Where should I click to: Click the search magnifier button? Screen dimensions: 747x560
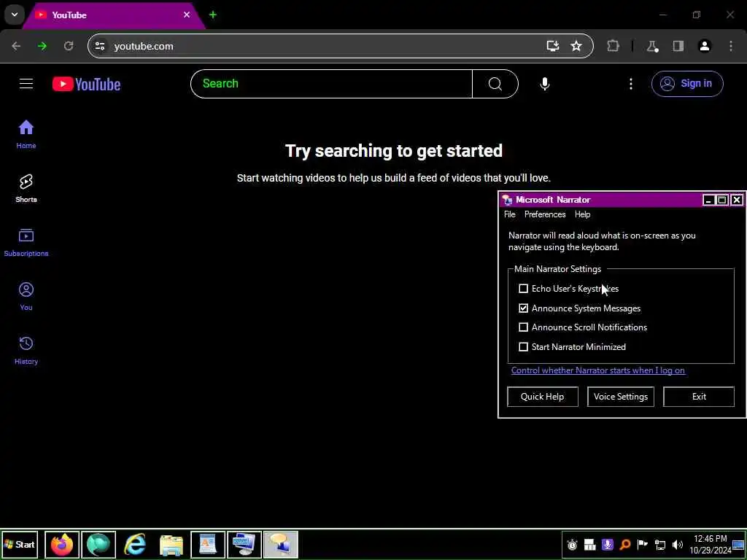click(x=495, y=84)
